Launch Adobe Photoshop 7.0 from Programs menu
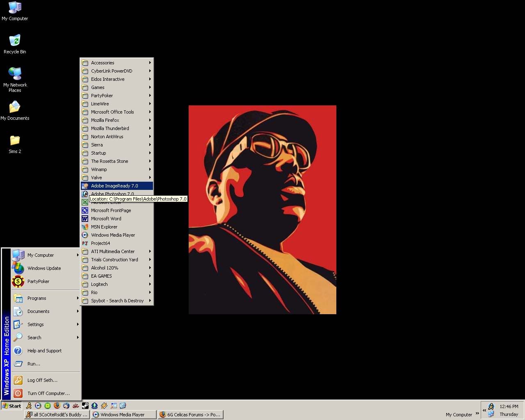Image resolution: width=525 pixels, height=420 pixels. click(117, 194)
